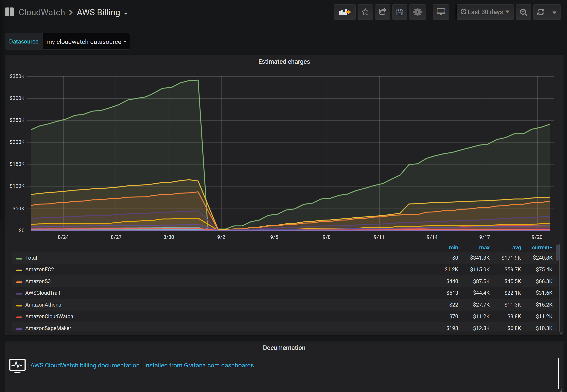This screenshot has height=392, width=567.
Task: Open Estimated charges panel title menu
Action: [x=284, y=62]
